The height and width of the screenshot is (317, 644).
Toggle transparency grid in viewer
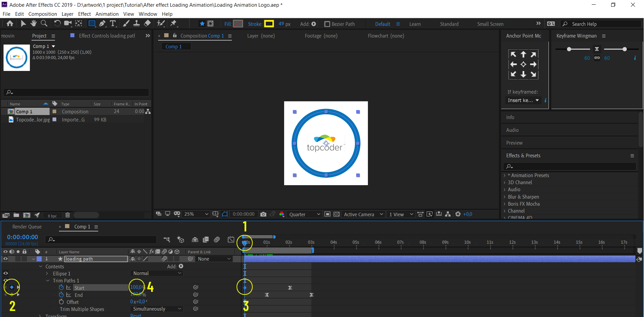tap(336, 214)
